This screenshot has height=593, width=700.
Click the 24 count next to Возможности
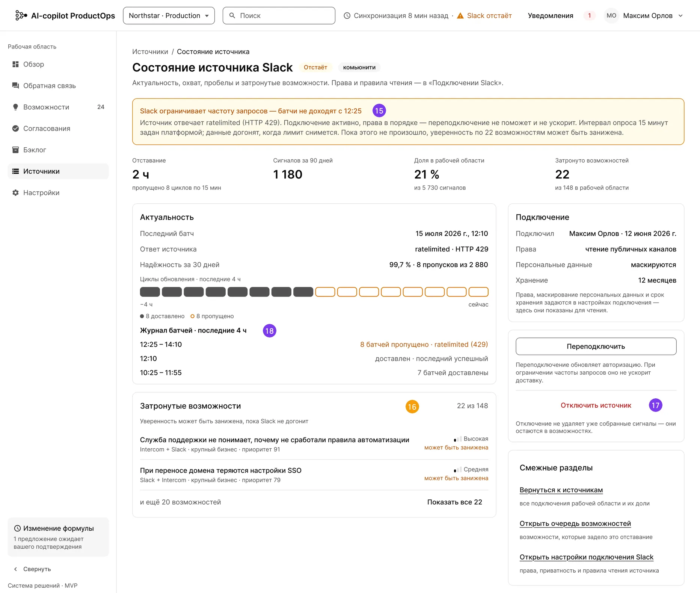(101, 107)
